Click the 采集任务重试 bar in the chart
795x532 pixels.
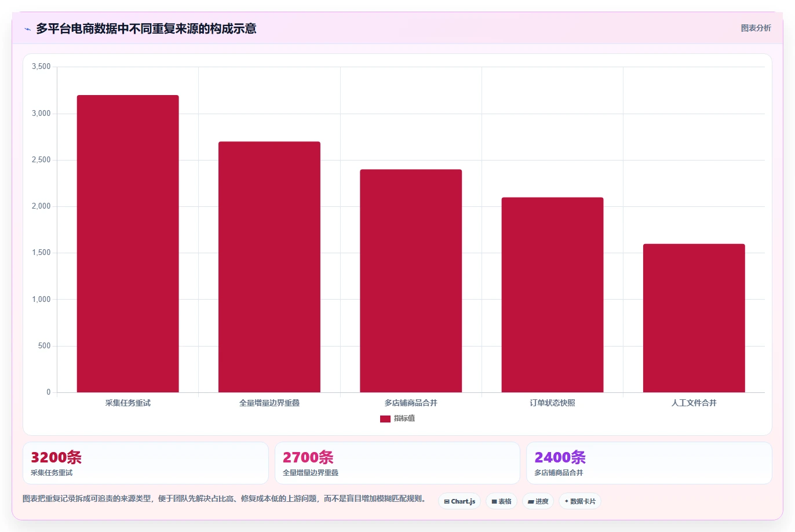pos(128,244)
